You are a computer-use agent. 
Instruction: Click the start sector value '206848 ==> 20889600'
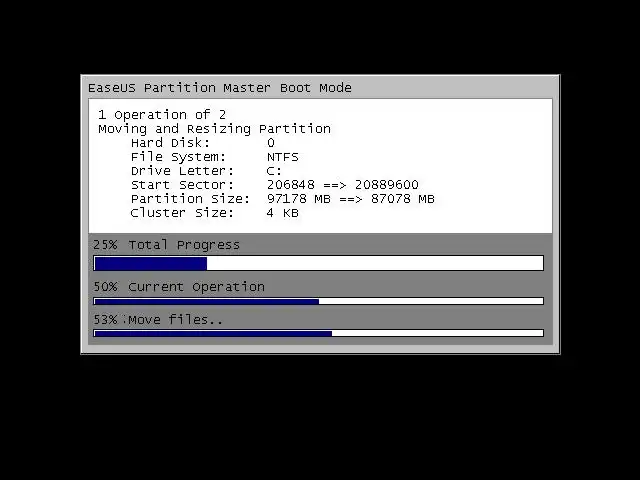tap(342, 185)
